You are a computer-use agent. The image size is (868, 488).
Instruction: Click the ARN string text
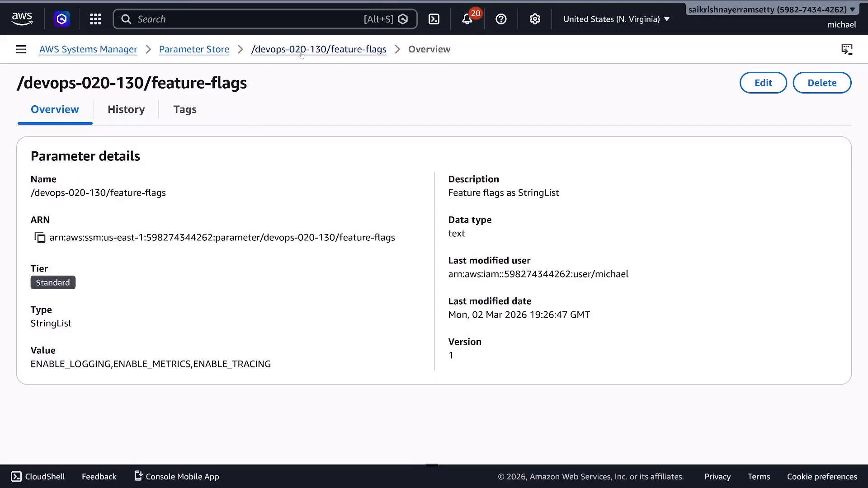[222, 237]
